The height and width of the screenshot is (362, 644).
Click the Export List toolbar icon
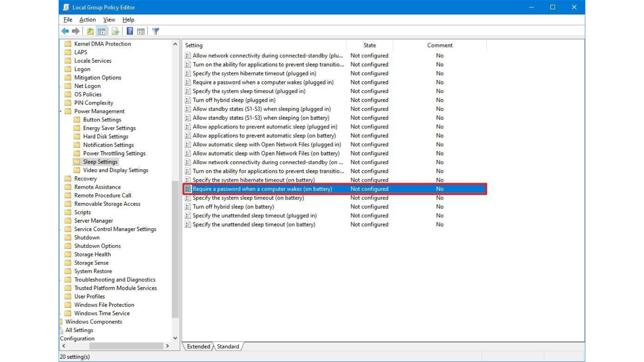click(x=115, y=31)
